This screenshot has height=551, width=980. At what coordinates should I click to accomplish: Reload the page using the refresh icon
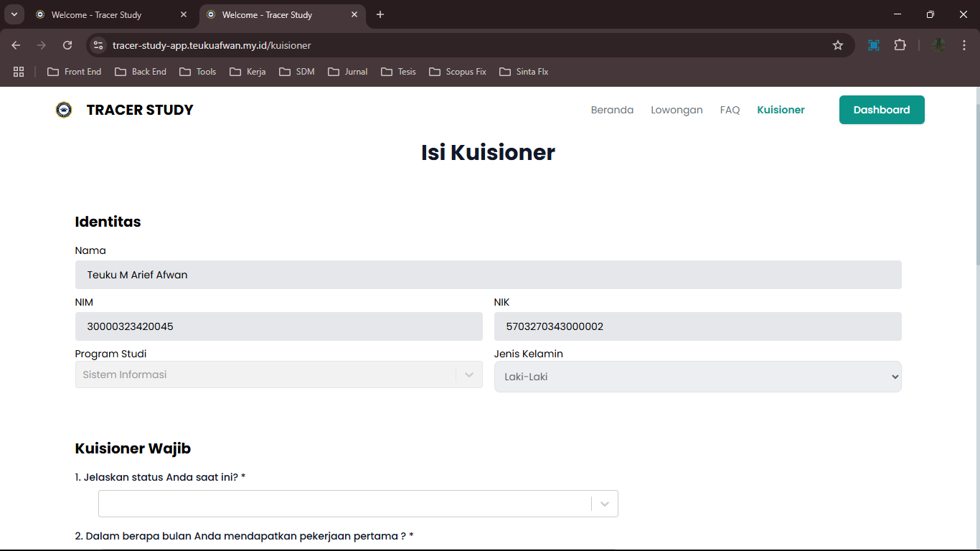pyautogui.click(x=67, y=45)
